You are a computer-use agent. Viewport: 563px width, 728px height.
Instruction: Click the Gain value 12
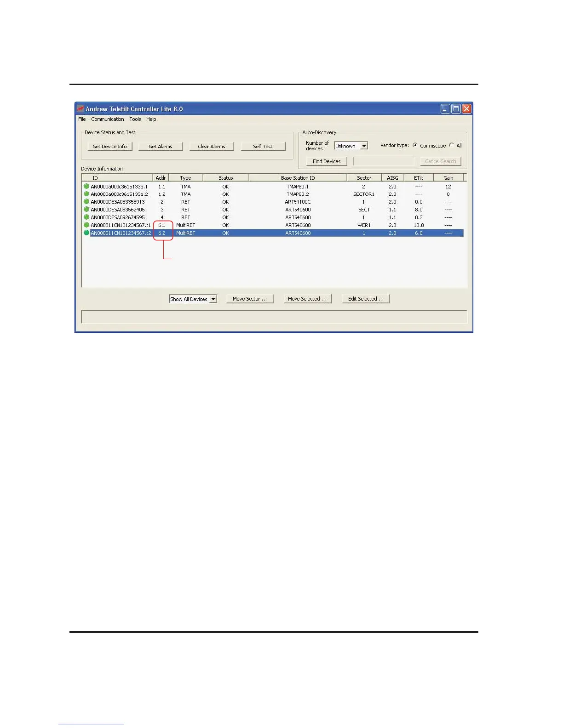pos(448,187)
